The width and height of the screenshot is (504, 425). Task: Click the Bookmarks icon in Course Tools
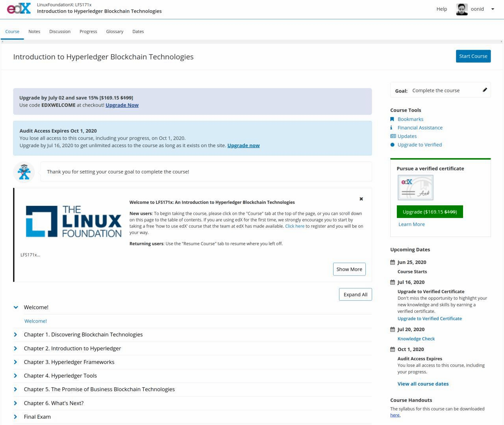pos(392,119)
